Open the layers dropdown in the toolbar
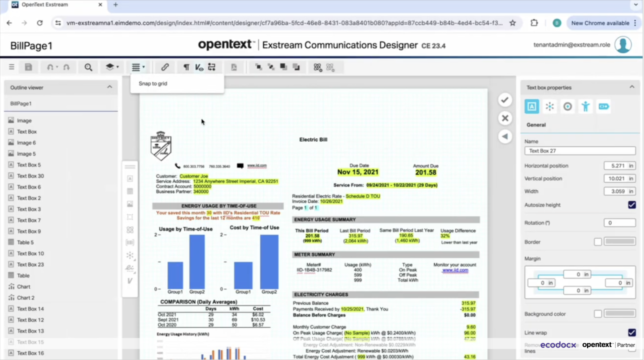The image size is (644, 360). [x=112, y=67]
